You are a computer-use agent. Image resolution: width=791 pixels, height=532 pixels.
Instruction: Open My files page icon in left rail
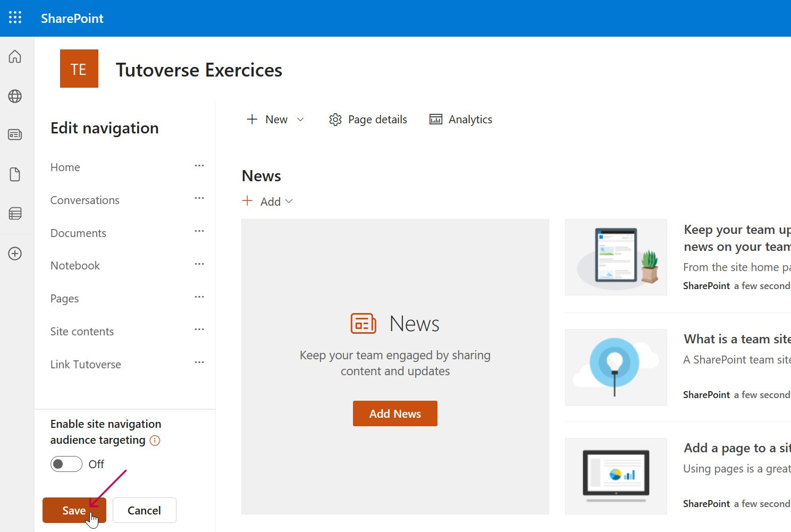click(x=15, y=174)
